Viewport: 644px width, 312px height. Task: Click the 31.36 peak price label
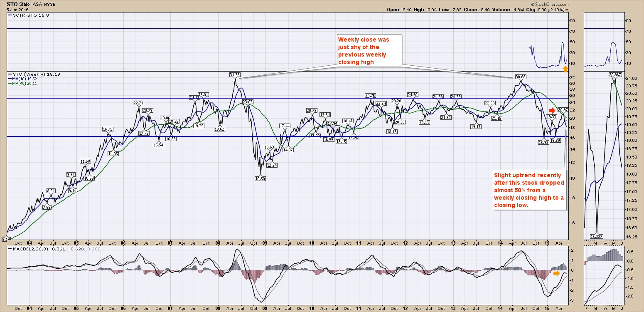point(235,75)
